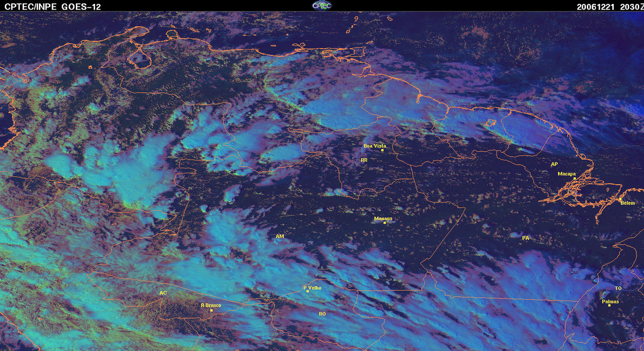Click the P Velho city label
Image resolution: width=644 pixels, height=351 pixels.
coord(312,288)
